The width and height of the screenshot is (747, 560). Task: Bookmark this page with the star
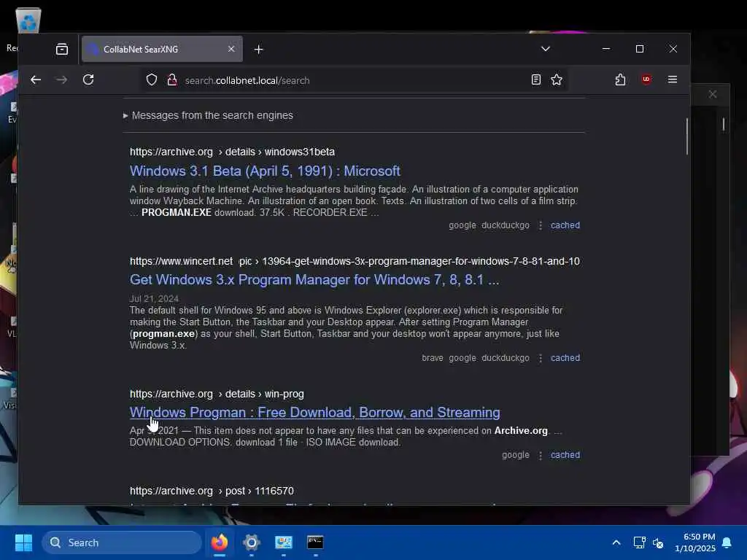557,80
